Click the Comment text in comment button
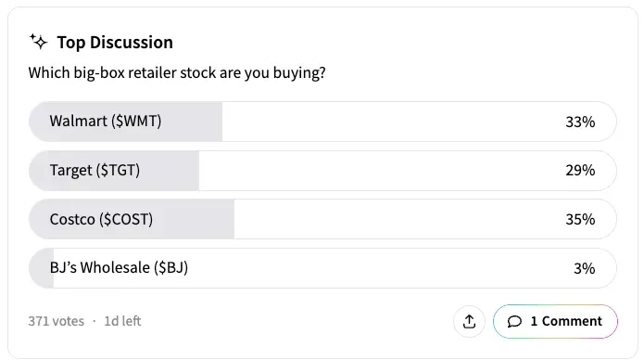Image resolution: width=644 pixels, height=360 pixels. [572, 321]
